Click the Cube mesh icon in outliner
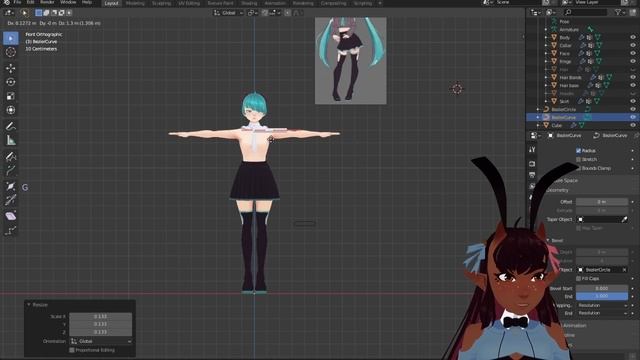640x360 pixels. pos(547,125)
